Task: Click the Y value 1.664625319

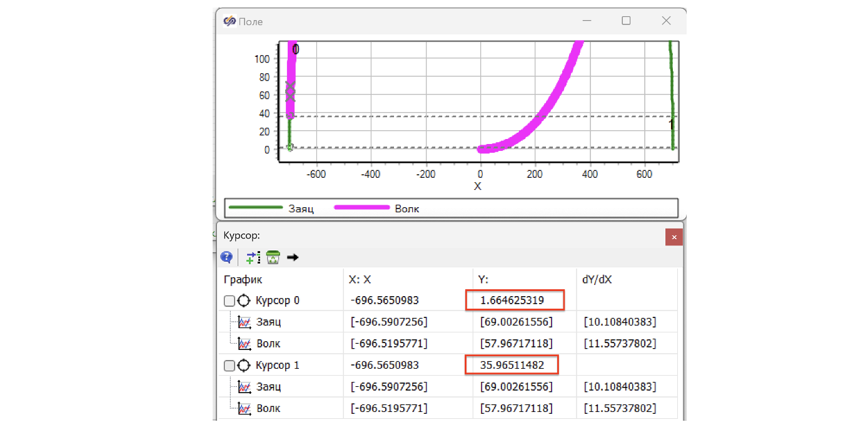Action: pos(512,301)
